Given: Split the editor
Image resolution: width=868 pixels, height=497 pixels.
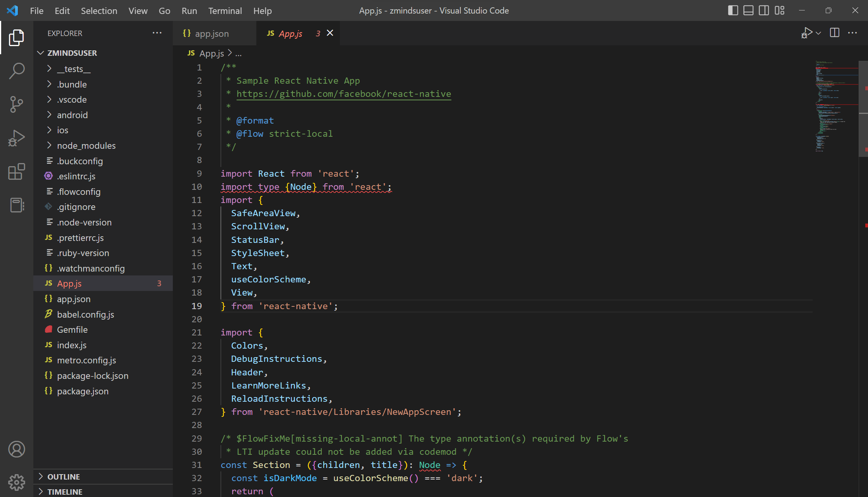Looking at the screenshot, I should tap(834, 33).
